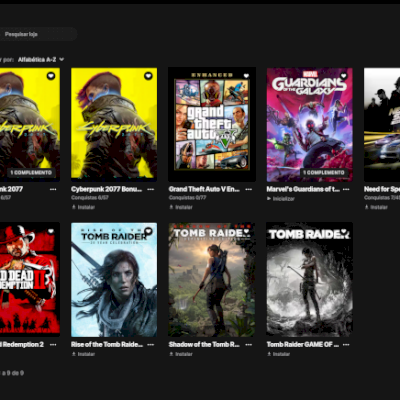Install Grand Theft Auto V Enhanced via Instalar
Image resolution: width=400 pixels, height=400 pixels.
coord(181,207)
